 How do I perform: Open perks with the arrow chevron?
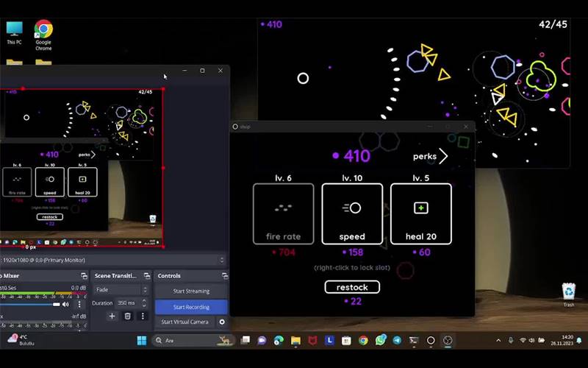tap(443, 156)
